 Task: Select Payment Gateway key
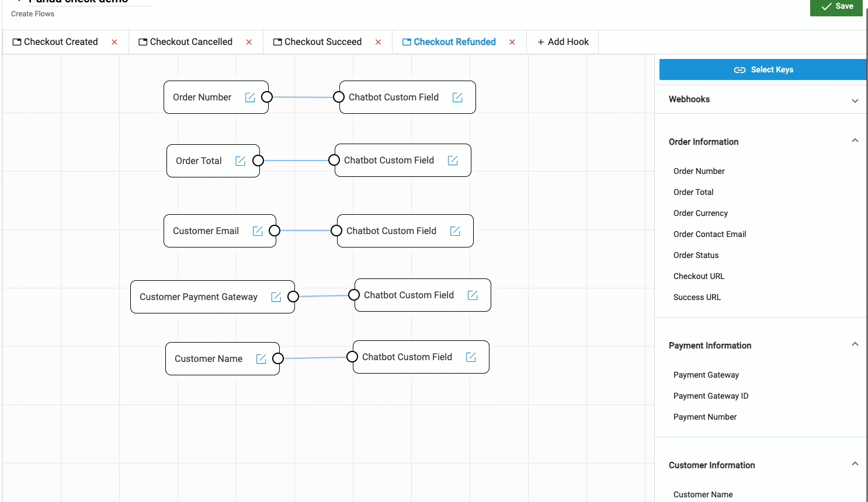point(706,375)
